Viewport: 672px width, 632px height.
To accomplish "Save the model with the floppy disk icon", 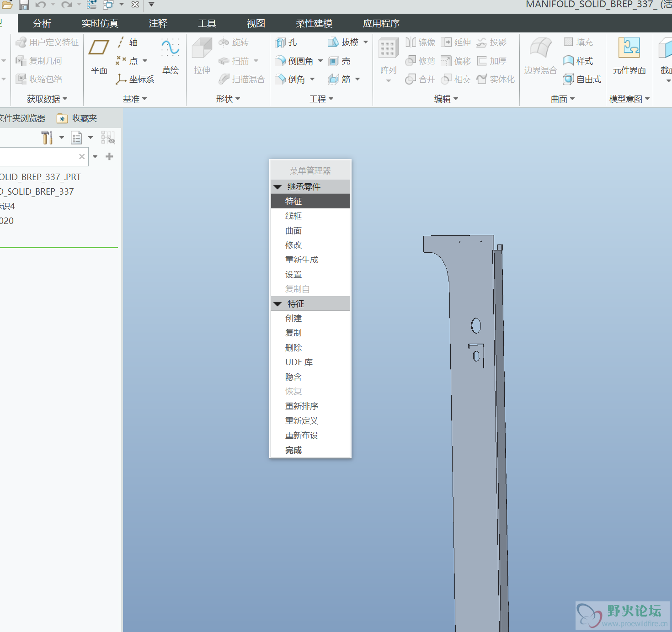I will (x=24, y=5).
